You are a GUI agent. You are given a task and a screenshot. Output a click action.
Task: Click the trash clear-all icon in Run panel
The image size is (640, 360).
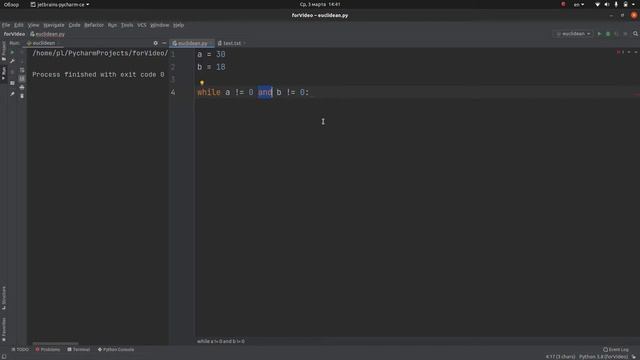tap(22, 96)
